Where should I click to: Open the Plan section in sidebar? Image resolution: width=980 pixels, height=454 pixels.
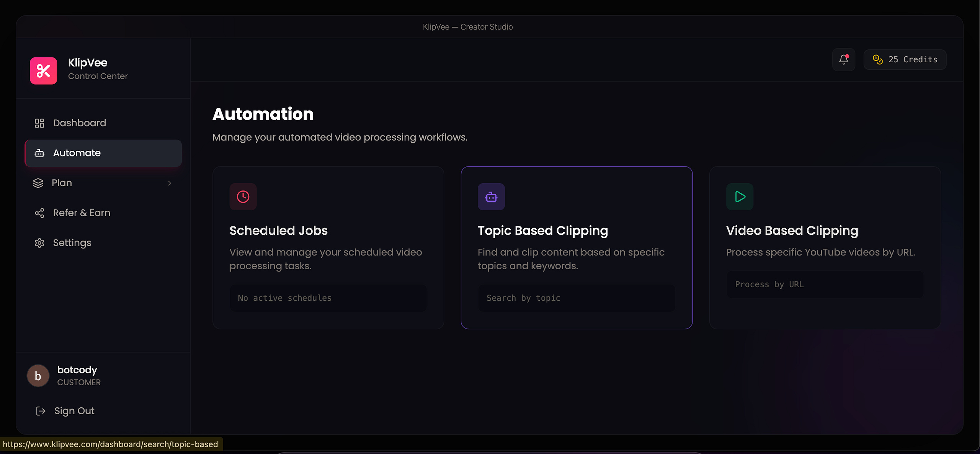coord(103,183)
